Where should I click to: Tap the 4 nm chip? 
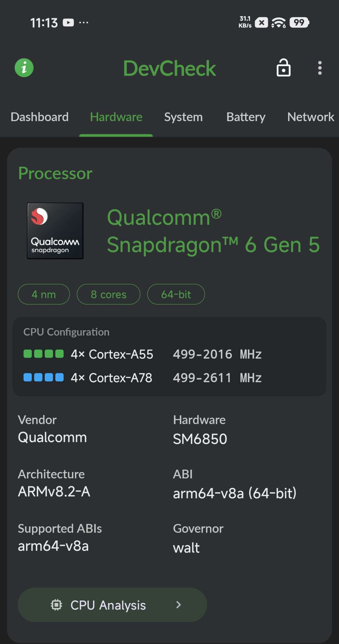44,294
